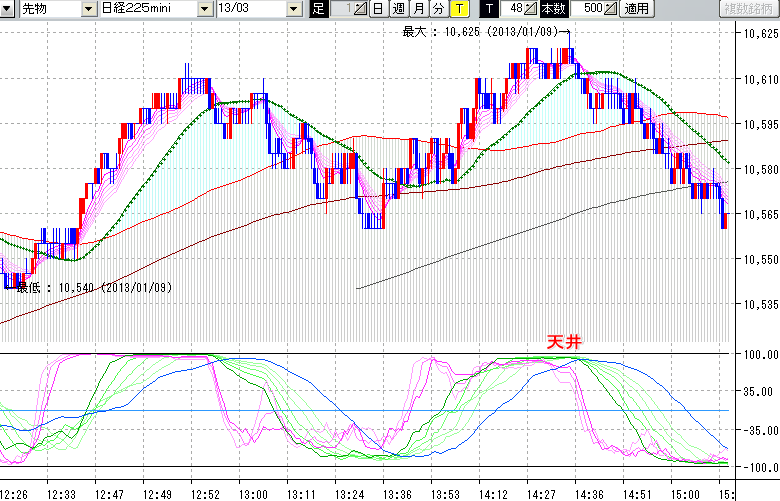This screenshot has height=501, width=780.
Task: Click the yellow highlighted T tick button
Action: (x=458, y=9)
